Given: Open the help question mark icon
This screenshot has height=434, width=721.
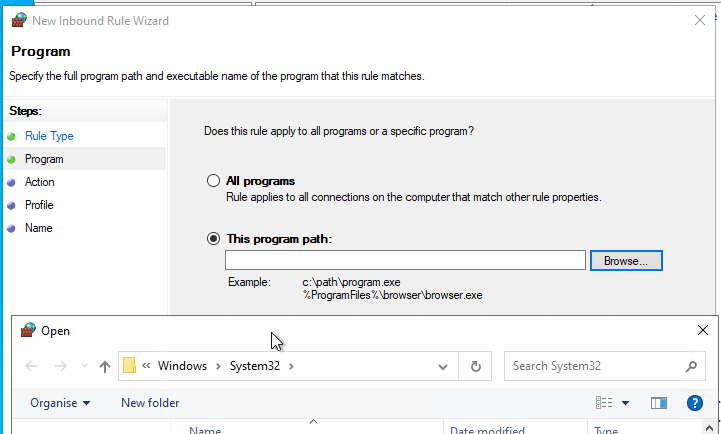Looking at the screenshot, I should pyautogui.click(x=694, y=403).
